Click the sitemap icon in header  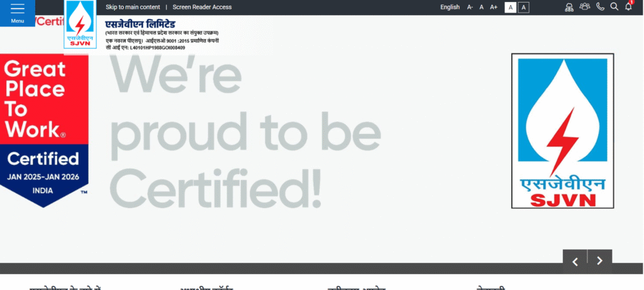[x=569, y=7]
